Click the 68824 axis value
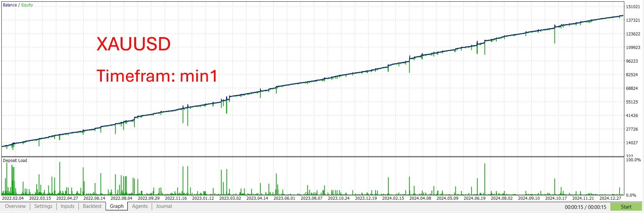 [632, 88]
